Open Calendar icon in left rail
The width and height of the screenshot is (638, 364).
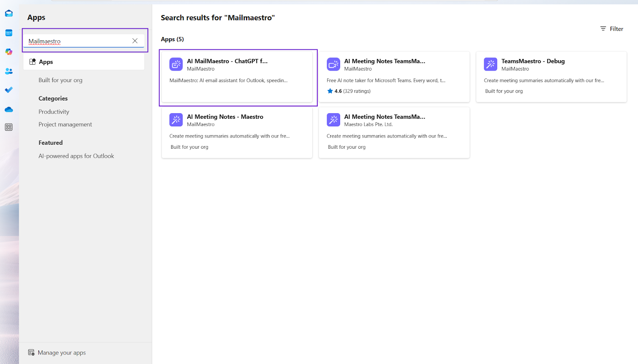(9, 33)
